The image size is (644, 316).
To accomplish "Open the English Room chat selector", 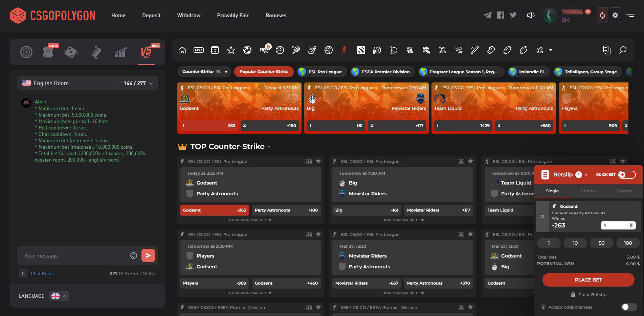I will [x=87, y=83].
